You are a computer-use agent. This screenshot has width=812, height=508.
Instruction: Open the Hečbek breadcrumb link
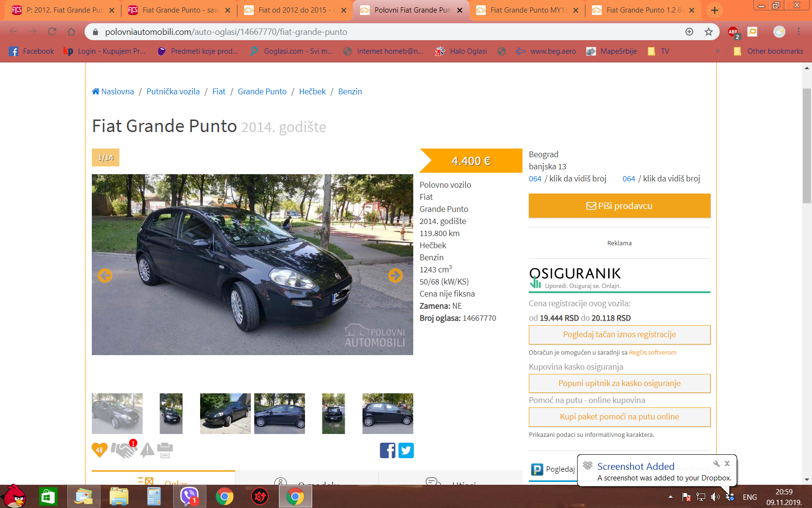coord(312,91)
